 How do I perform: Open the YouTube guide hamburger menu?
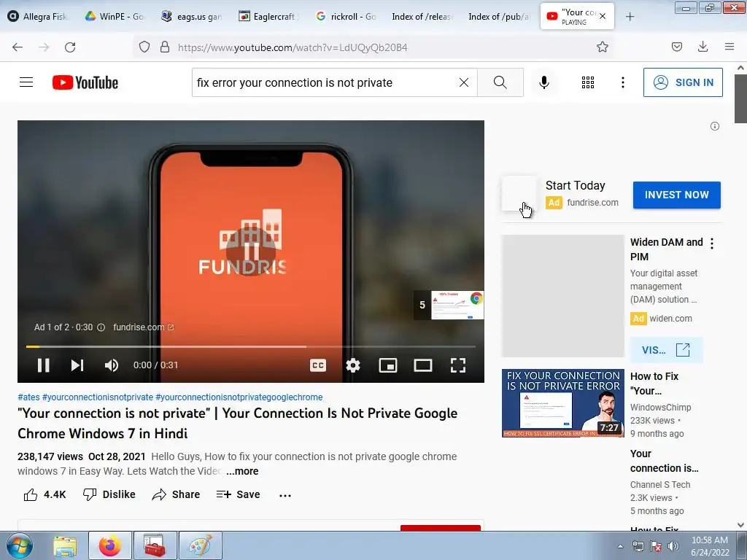[x=26, y=82]
